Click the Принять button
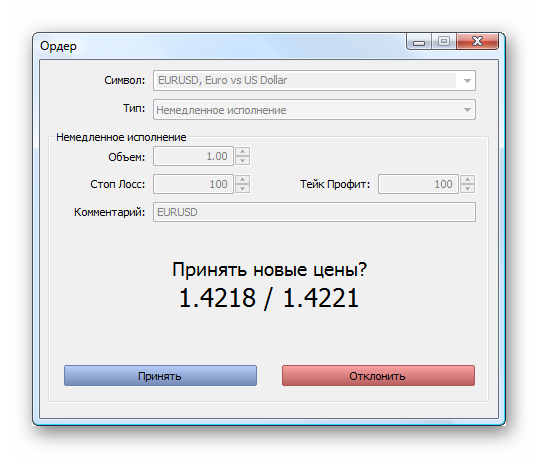 pos(160,376)
